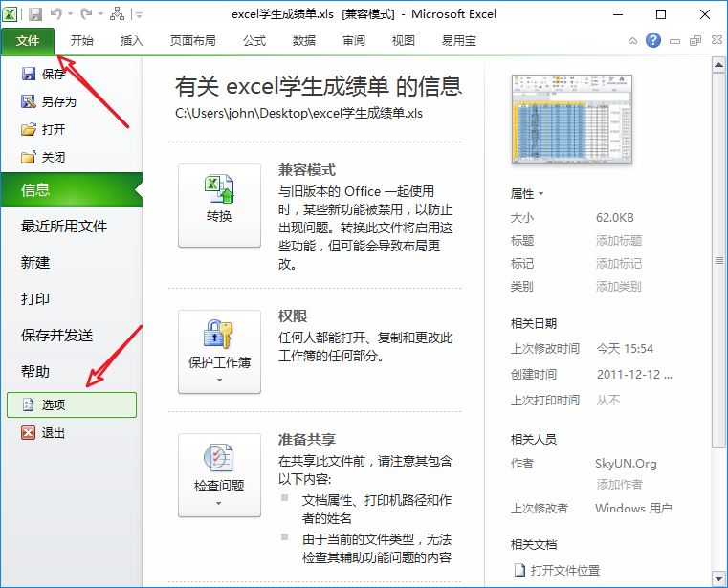Click 关闭 (Close) item in sidebar
728x588 pixels.
point(43,157)
